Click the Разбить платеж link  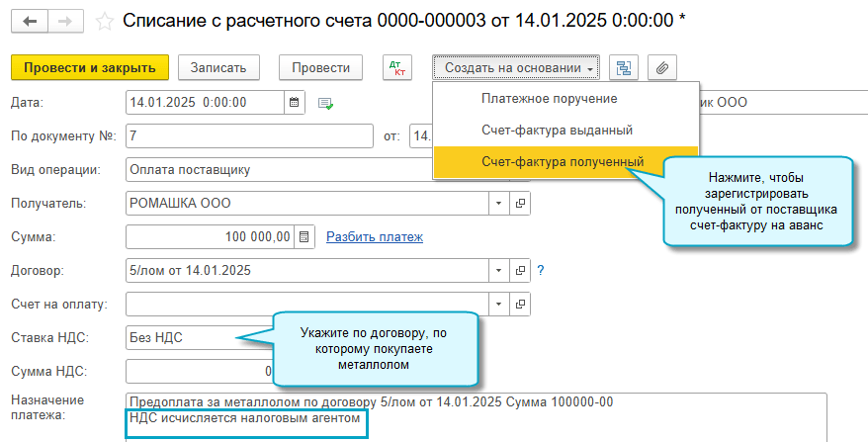[x=375, y=236]
